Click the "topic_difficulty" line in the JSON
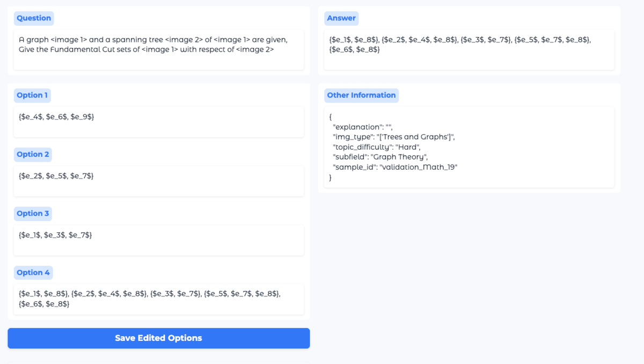This screenshot has height=364, width=644. click(376, 147)
